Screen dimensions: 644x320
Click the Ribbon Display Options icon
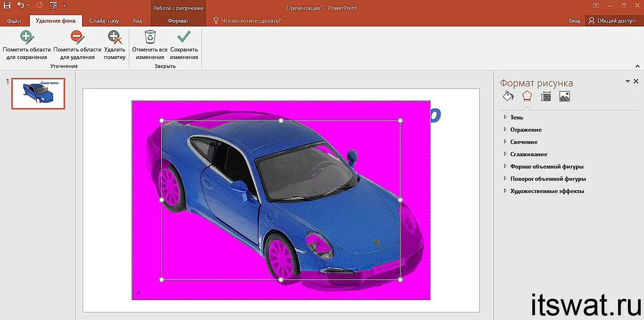coord(596,6)
